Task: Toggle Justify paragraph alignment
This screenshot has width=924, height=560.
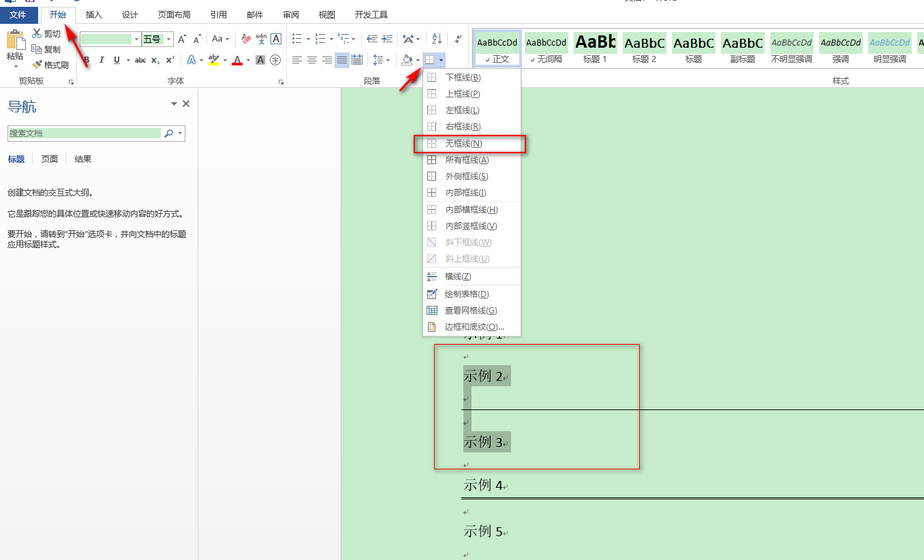Action: 341,60
